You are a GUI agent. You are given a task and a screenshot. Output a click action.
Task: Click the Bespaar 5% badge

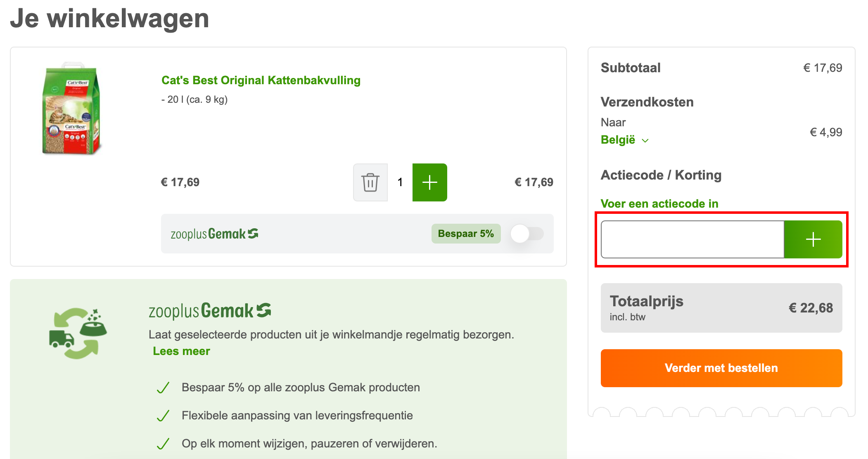466,234
